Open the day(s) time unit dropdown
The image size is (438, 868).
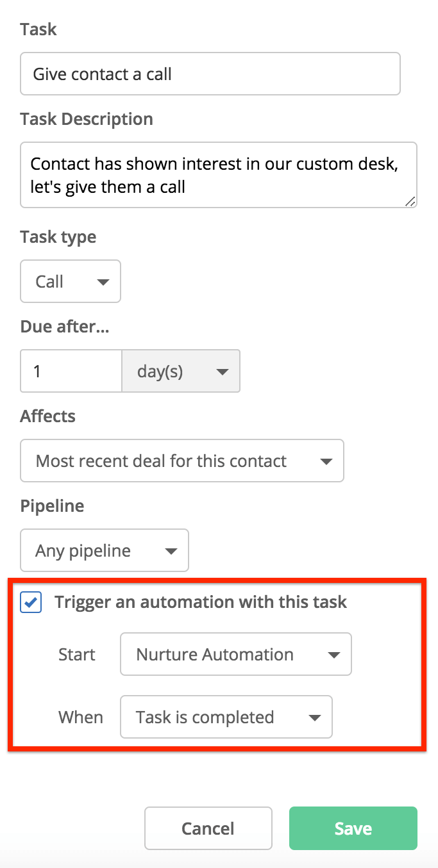181,371
